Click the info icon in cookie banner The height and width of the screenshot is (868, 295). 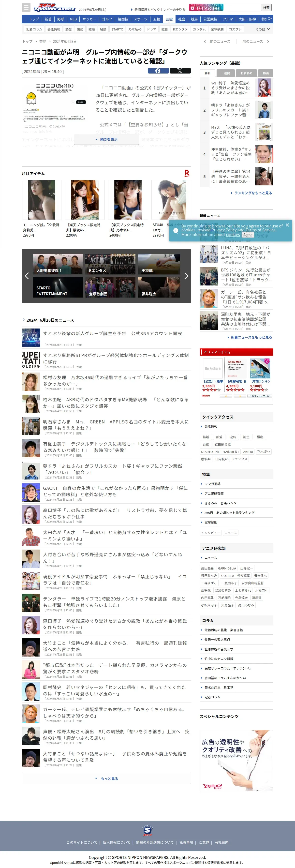click(x=176, y=230)
